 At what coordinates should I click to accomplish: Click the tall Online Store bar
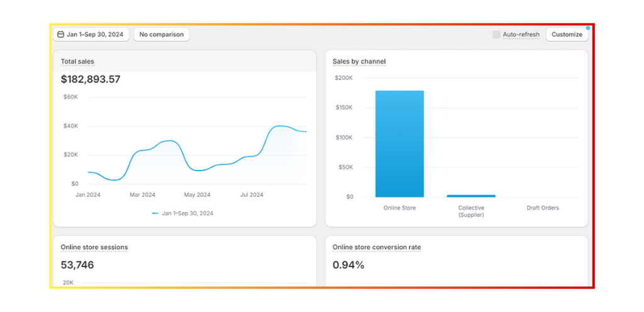pos(399,143)
